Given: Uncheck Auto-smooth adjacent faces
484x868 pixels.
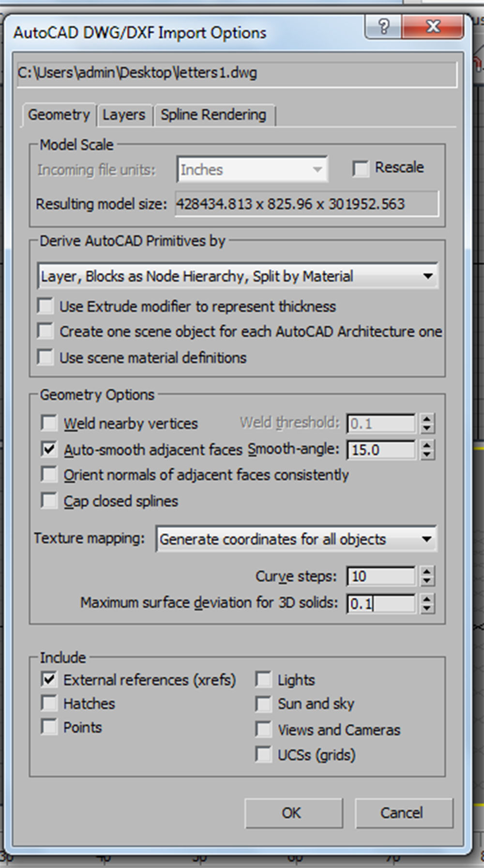Looking at the screenshot, I should coord(49,449).
